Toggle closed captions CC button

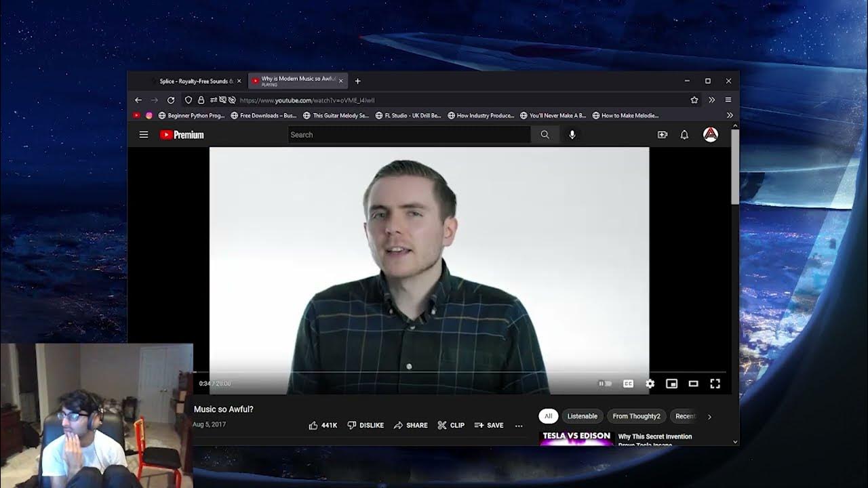tap(628, 384)
